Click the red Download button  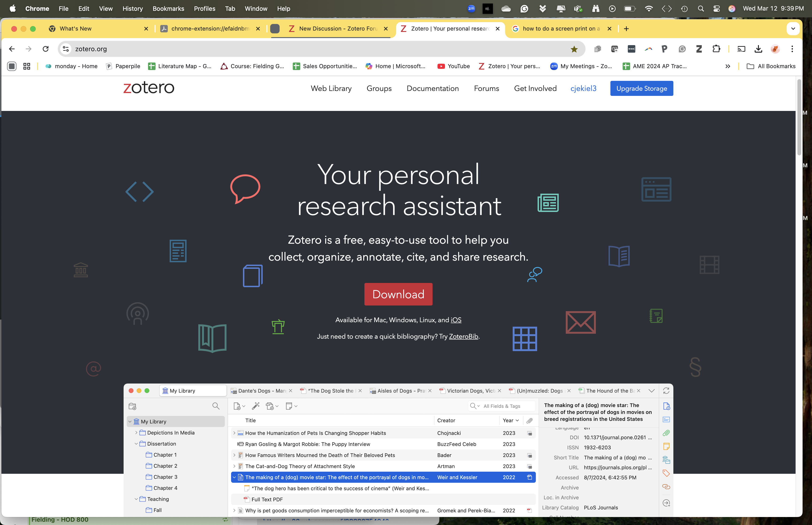(398, 294)
